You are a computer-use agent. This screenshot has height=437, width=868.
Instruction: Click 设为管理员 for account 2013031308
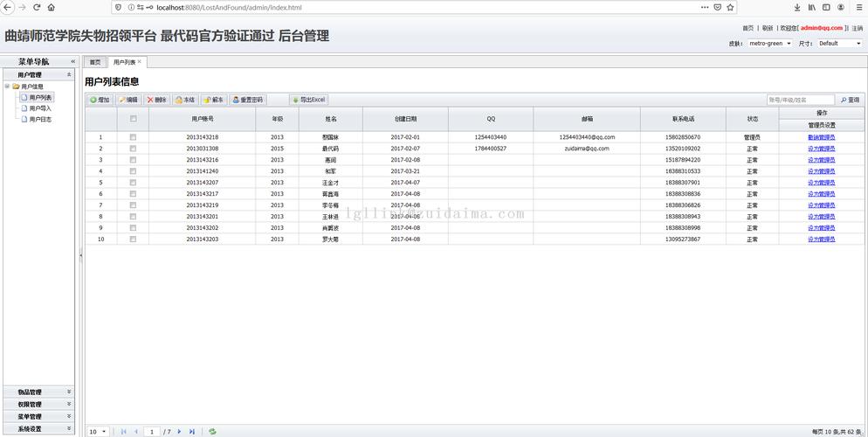[x=822, y=149]
